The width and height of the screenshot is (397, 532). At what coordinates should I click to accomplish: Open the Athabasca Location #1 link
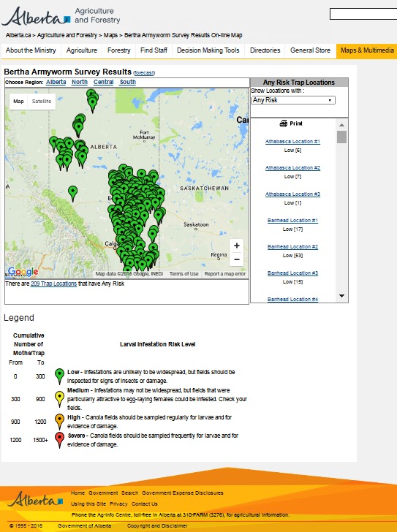(292, 142)
